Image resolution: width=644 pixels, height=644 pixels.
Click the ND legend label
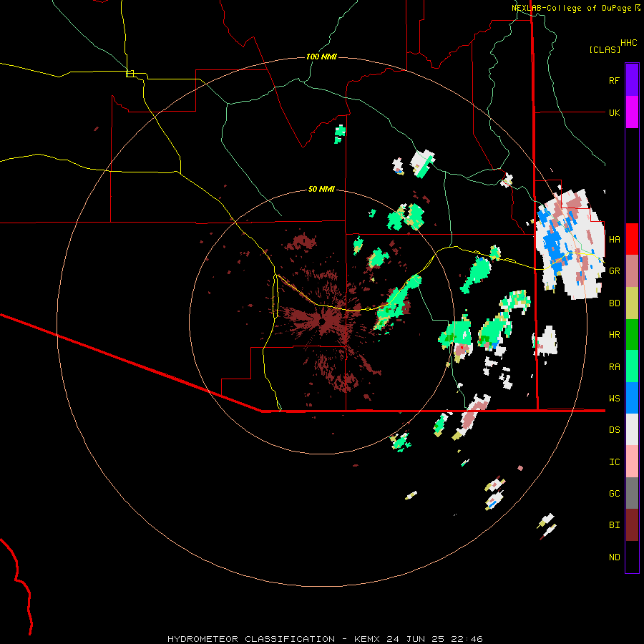(614, 557)
